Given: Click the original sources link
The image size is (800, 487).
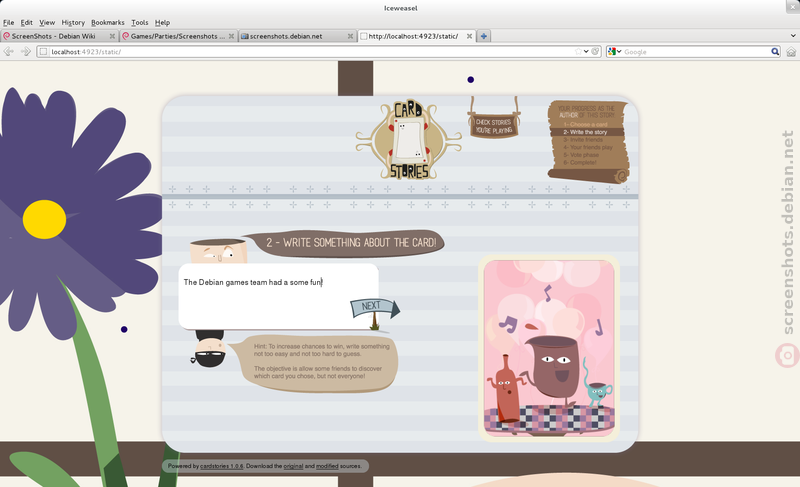Looking at the screenshot, I should pos(293,466).
